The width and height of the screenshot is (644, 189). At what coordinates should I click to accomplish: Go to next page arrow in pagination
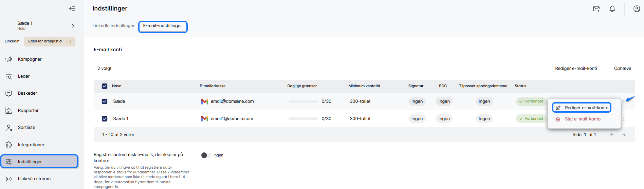point(624,135)
